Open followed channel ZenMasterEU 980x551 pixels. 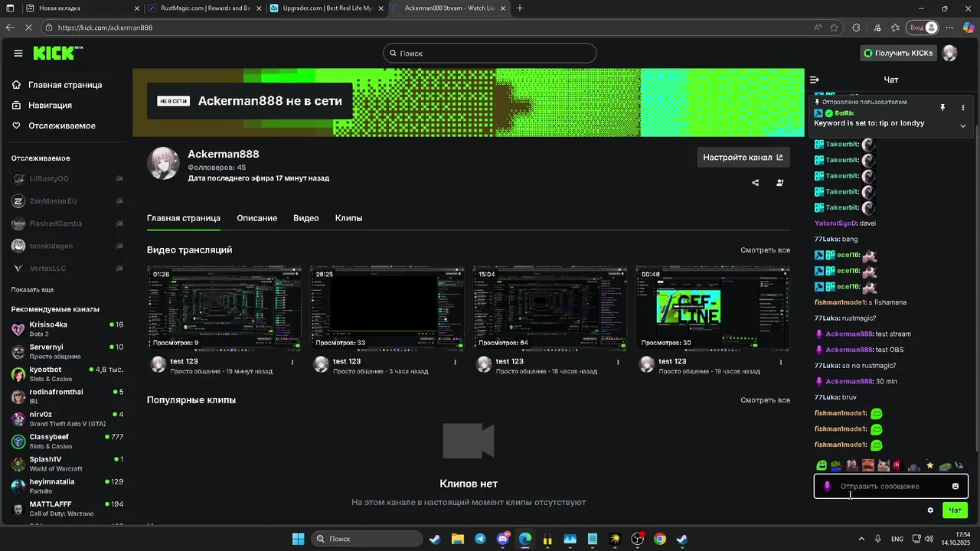(x=67, y=201)
